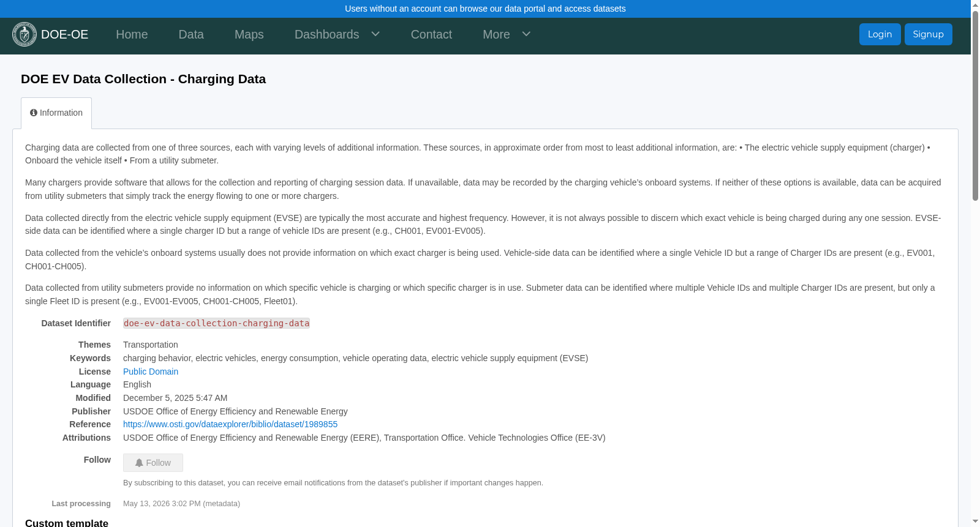980x527 pixels.
Task: Click the DOE-OE brand name
Action: [65, 34]
